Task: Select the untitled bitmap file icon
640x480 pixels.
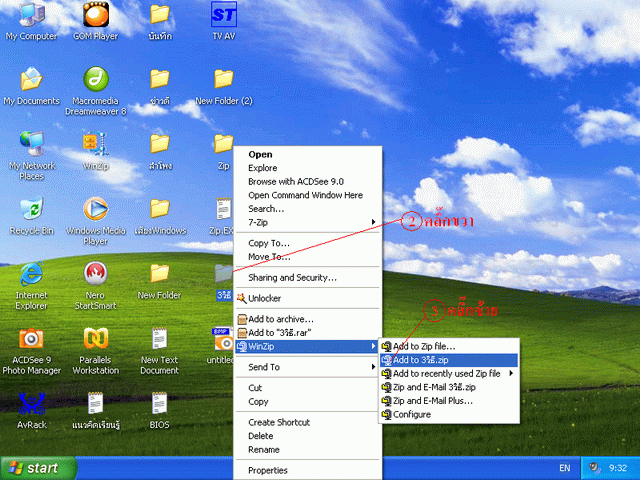Action: tap(221, 345)
